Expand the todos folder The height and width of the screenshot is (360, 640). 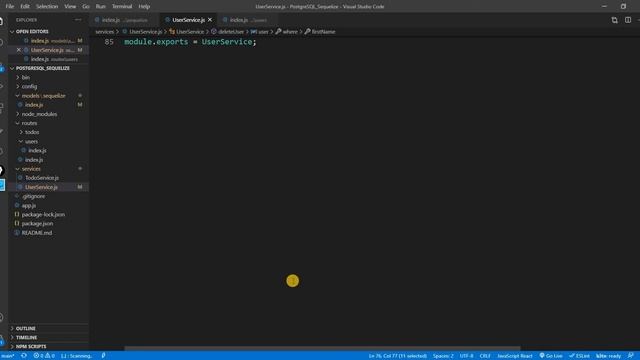click(48, 132)
